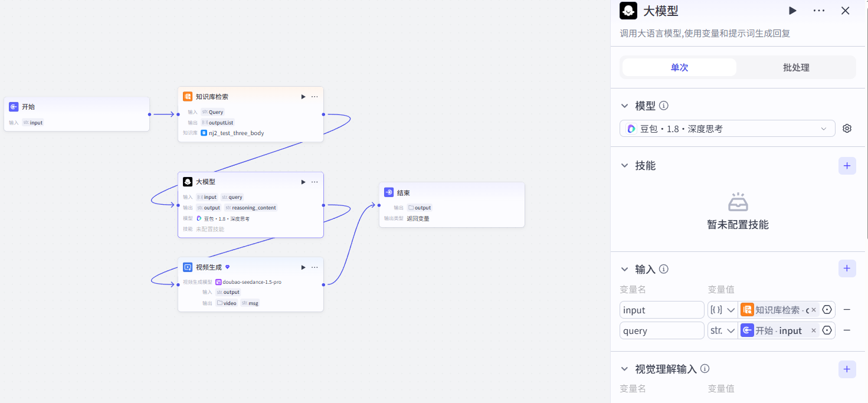The image size is (868, 403).
Task: Add a skill with plus button
Action: (847, 166)
